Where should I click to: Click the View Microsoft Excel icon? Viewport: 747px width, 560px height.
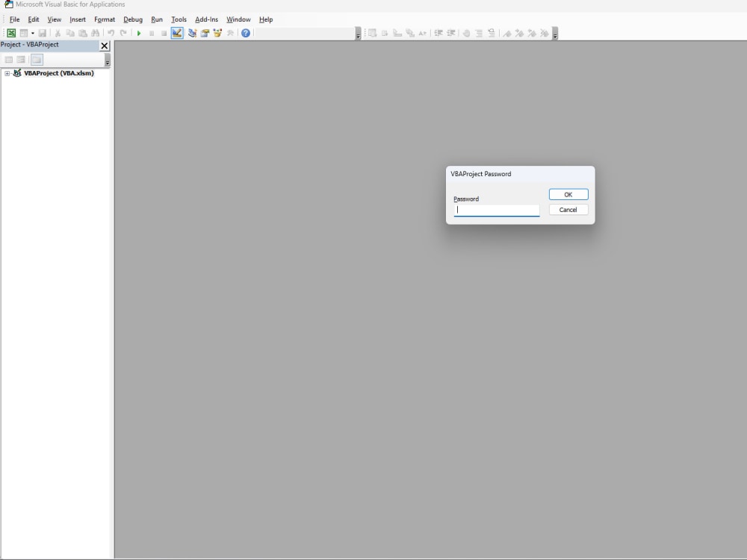[11, 33]
